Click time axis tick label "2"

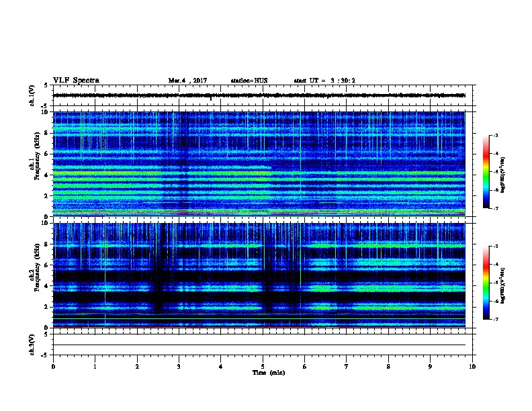137,366
